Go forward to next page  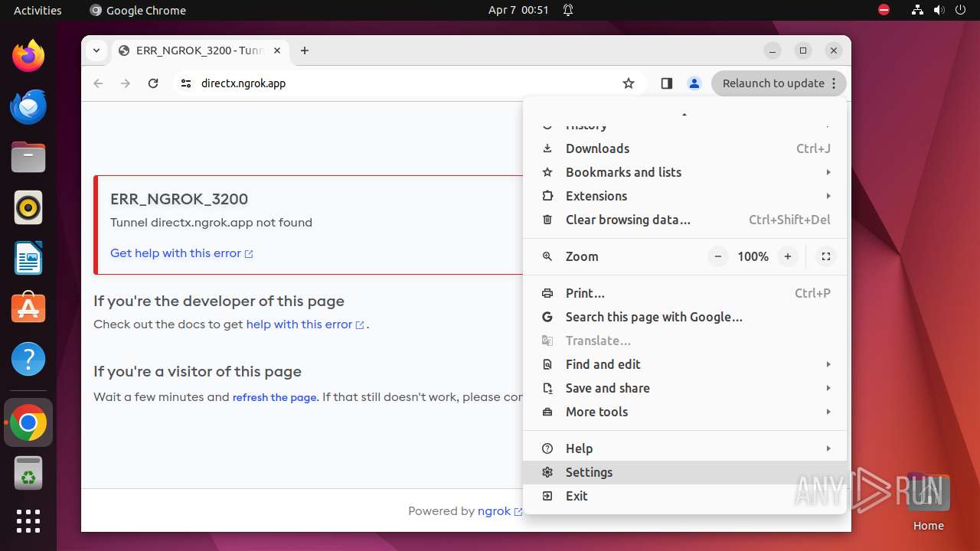126,83
